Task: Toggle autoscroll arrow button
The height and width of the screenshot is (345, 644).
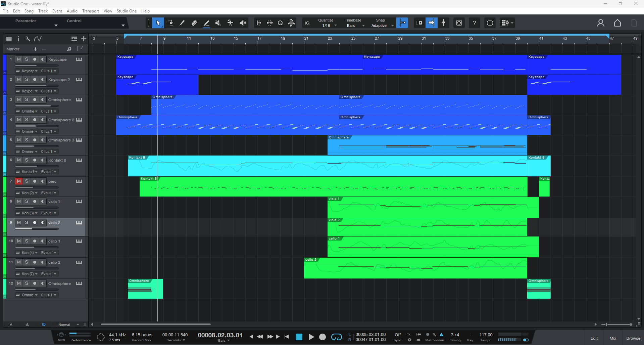Action: [x=431, y=23]
